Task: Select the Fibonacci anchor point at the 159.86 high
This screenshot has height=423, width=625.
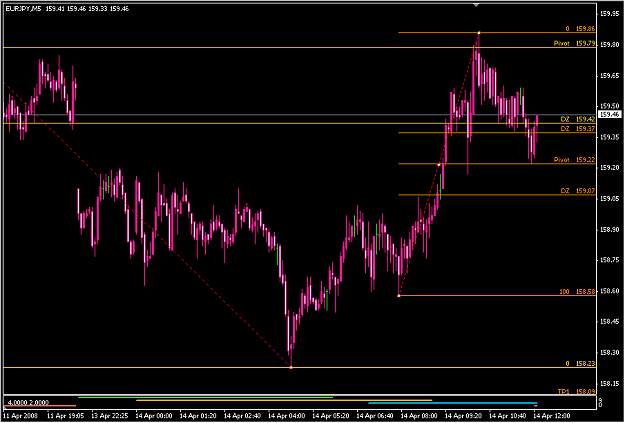Action: (x=479, y=33)
